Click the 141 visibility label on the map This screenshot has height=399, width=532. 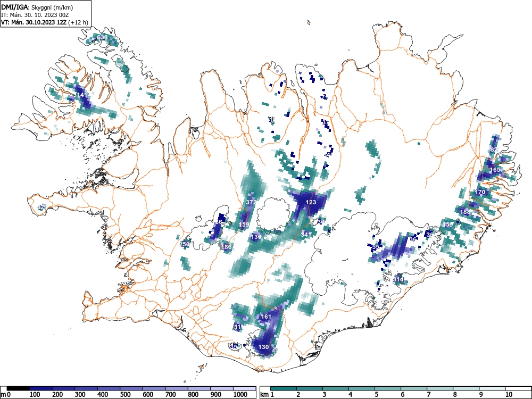click(x=82, y=95)
